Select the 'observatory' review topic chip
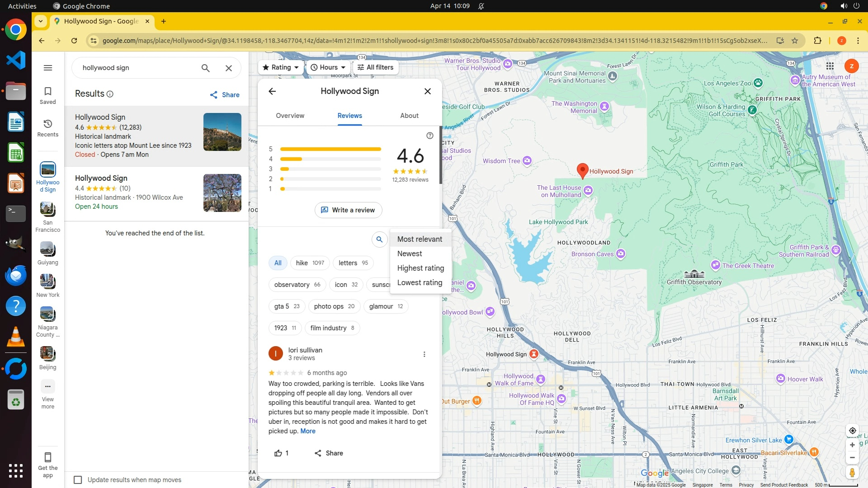 pos(297,285)
